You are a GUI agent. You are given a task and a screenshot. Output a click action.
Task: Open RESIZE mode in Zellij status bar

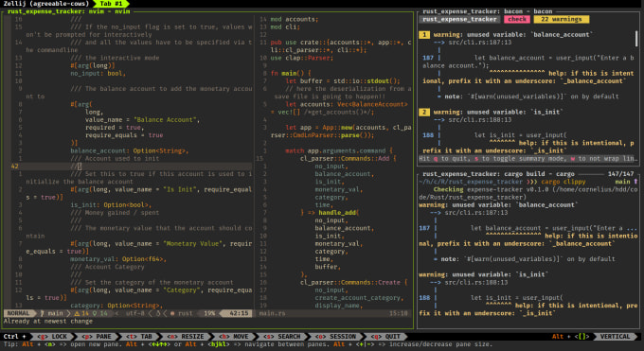pos(186,337)
